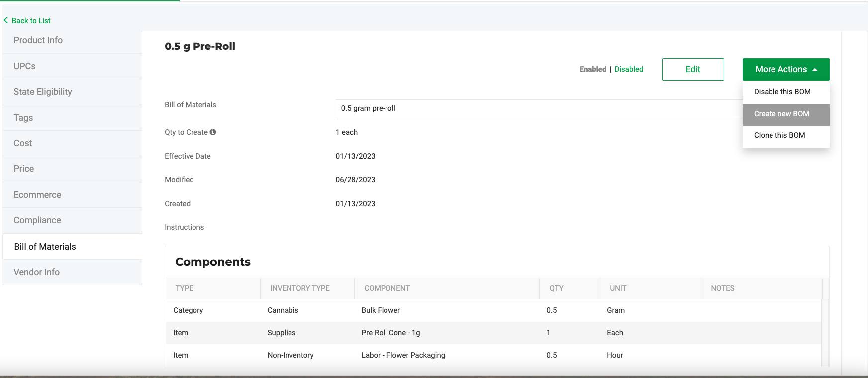The image size is (868, 378).
Task: Go to the Cost section
Action: tap(73, 143)
